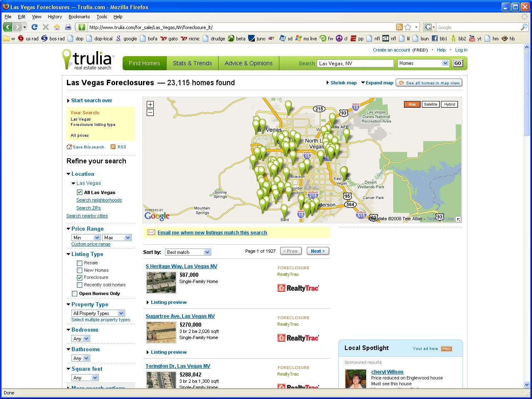Click Start search over link
Viewport: 532px width, 399px height.
click(91, 101)
